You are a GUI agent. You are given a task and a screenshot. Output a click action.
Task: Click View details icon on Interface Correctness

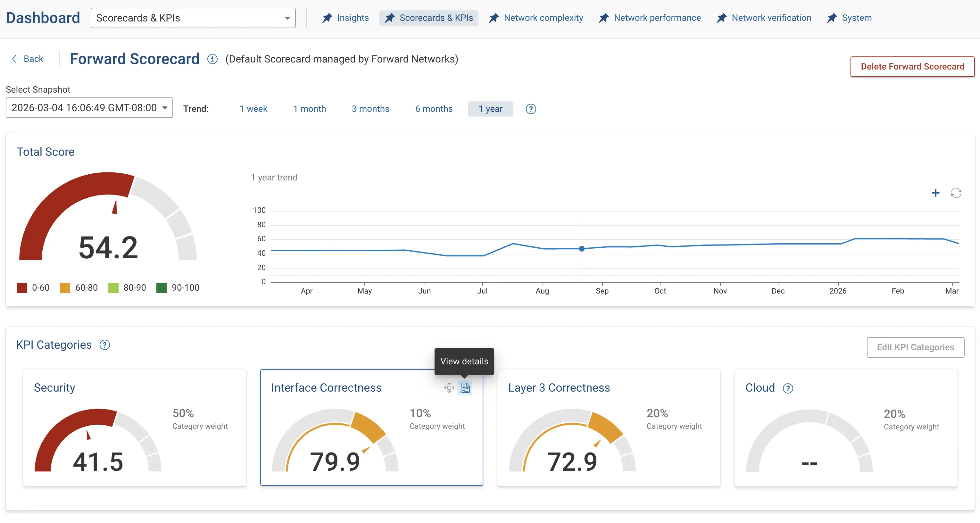(465, 388)
